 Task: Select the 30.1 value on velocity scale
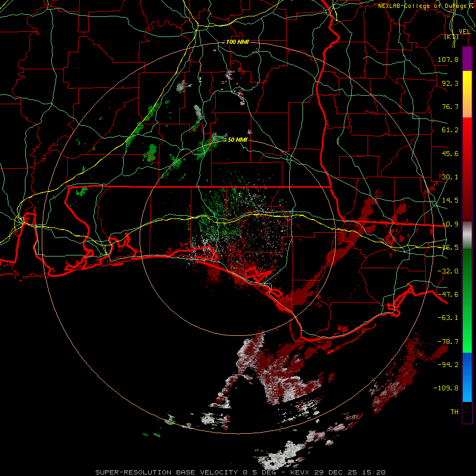point(450,177)
